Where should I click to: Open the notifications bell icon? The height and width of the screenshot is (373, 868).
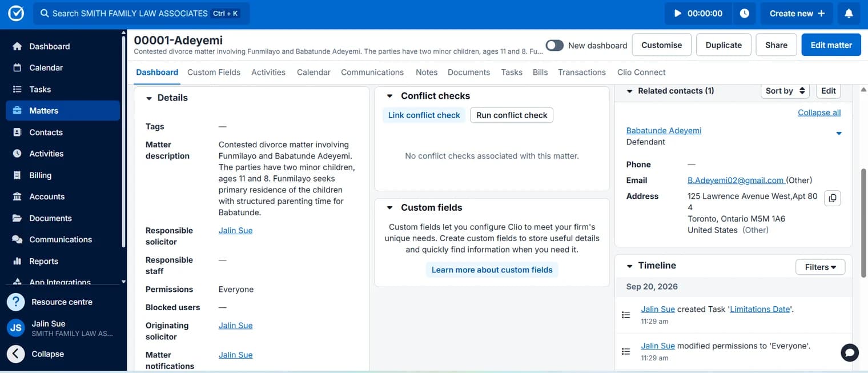(849, 13)
